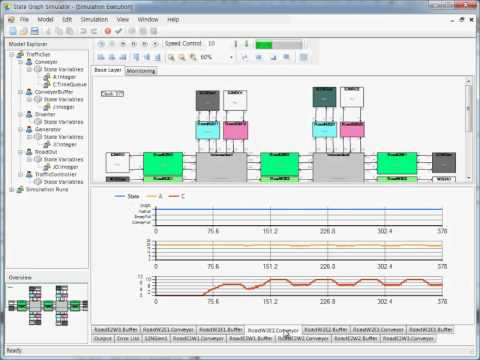Click the zoom out magnifier icon
This screenshot has width=480, height=360.
tap(182, 57)
